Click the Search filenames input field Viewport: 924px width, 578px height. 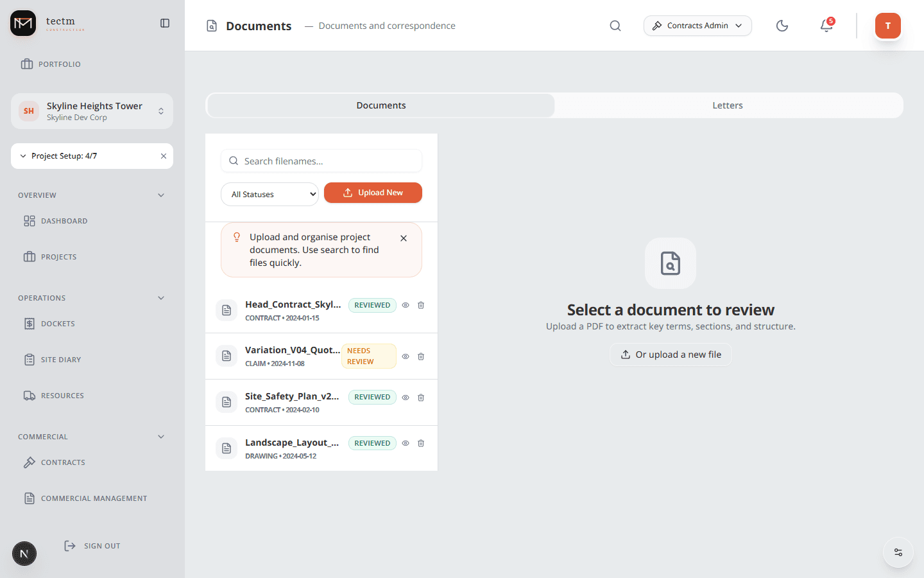[x=321, y=161]
